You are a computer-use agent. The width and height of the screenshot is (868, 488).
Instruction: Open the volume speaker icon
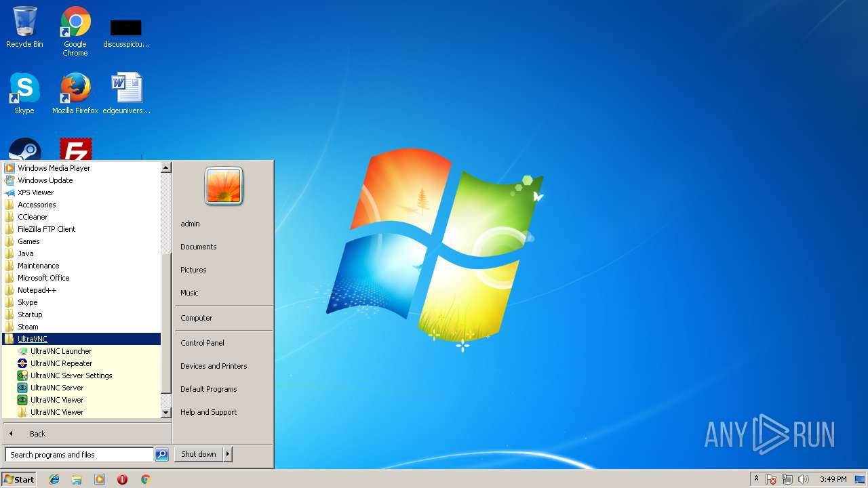click(x=804, y=479)
